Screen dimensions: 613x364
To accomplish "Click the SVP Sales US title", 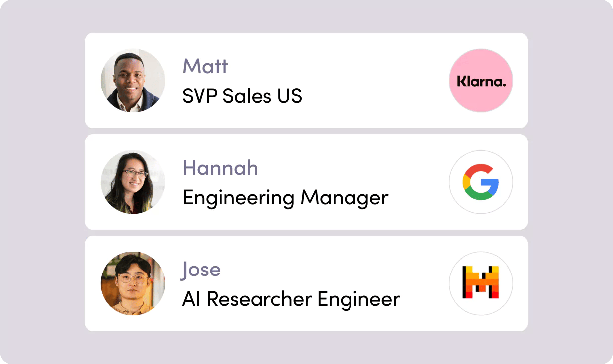I will [242, 96].
